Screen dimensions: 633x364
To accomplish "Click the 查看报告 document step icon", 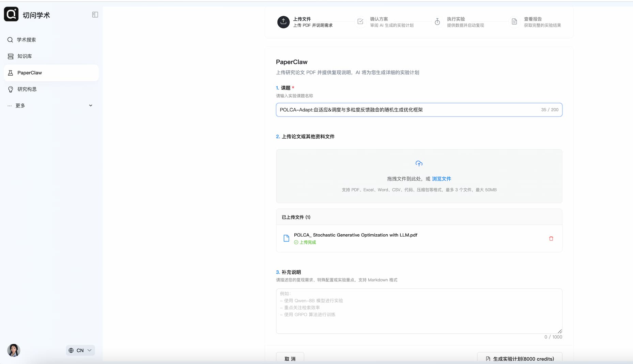I will [x=514, y=21].
